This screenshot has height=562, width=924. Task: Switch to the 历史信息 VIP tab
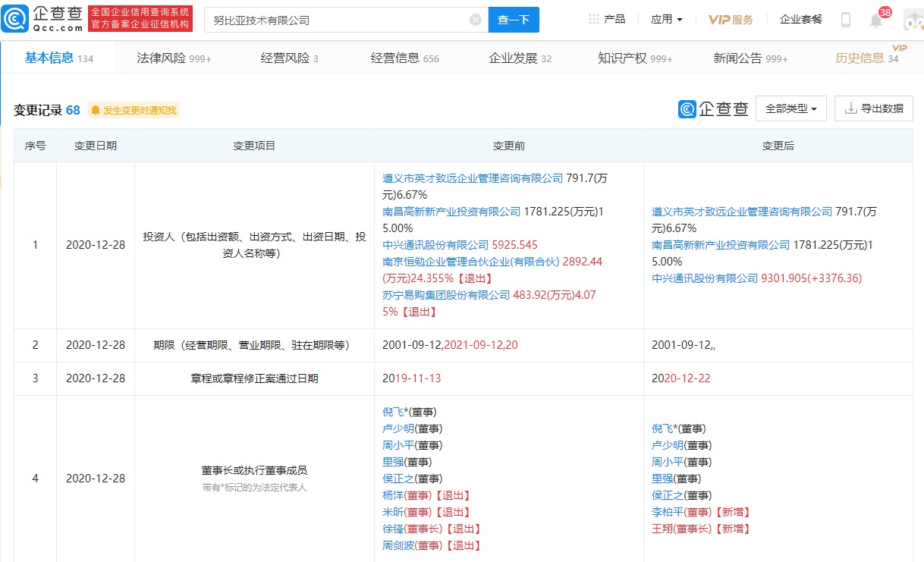coord(866,58)
